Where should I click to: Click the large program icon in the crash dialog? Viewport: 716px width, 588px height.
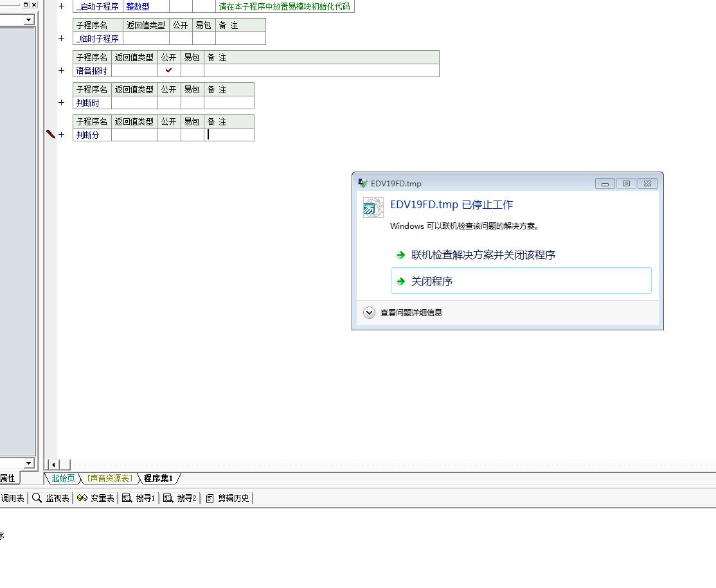(373, 208)
